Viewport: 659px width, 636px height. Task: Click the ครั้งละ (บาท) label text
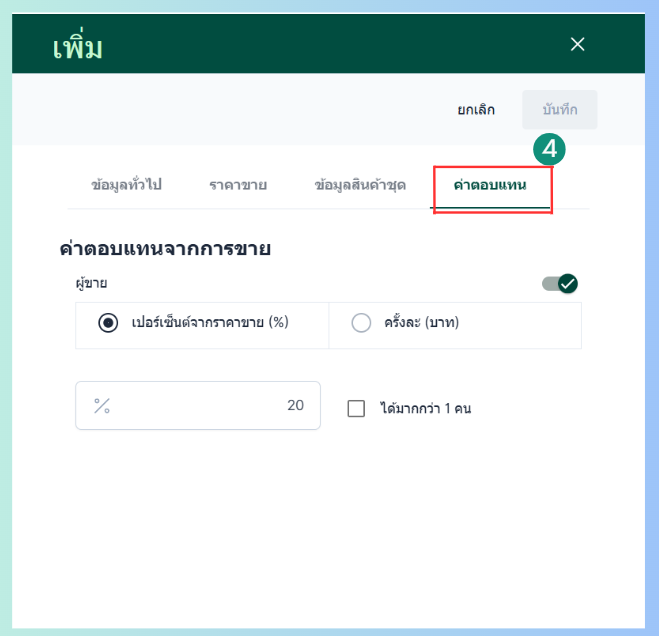pos(420,323)
